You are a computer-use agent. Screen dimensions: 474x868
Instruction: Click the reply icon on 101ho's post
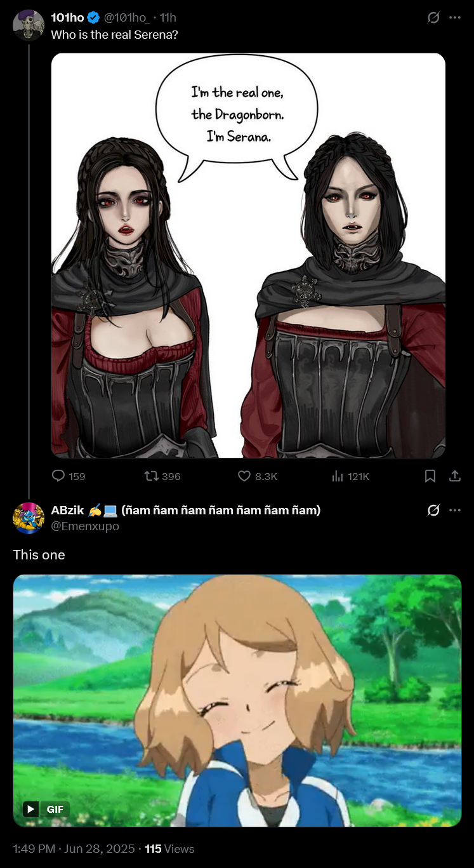point(58,476)
